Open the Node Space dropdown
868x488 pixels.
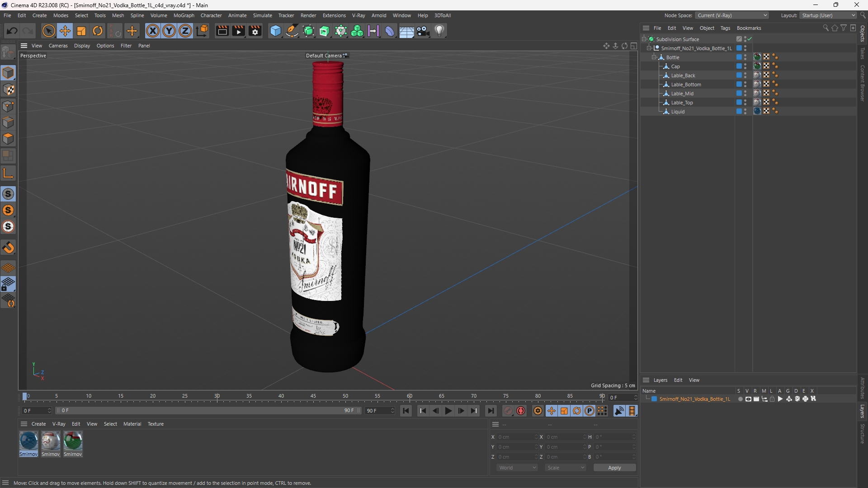tap(732, 15)
